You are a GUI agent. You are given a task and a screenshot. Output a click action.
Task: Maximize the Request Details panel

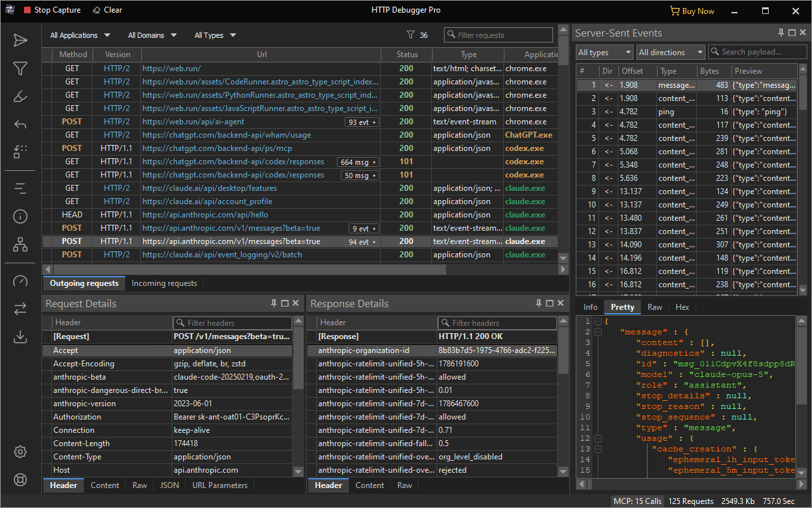click(x=285, y=303)
